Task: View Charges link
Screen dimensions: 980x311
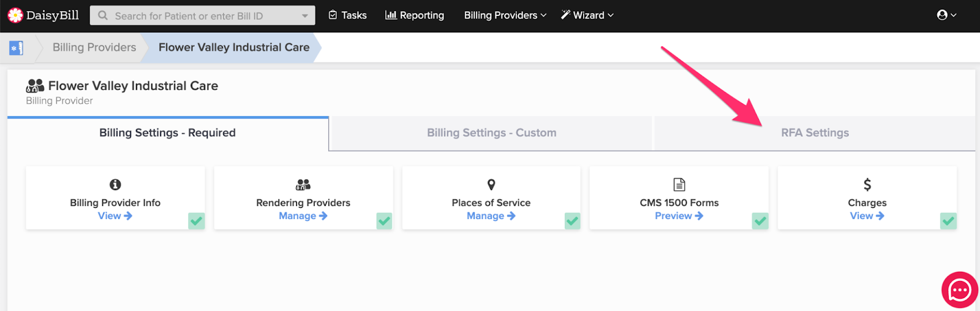Action: [x=867, y=216]
